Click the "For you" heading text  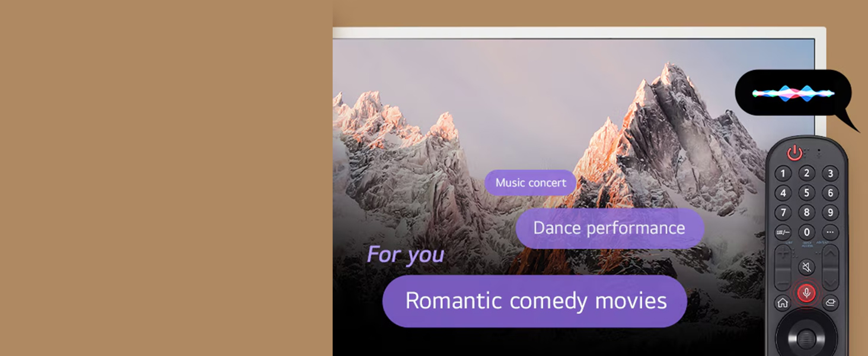406,255
